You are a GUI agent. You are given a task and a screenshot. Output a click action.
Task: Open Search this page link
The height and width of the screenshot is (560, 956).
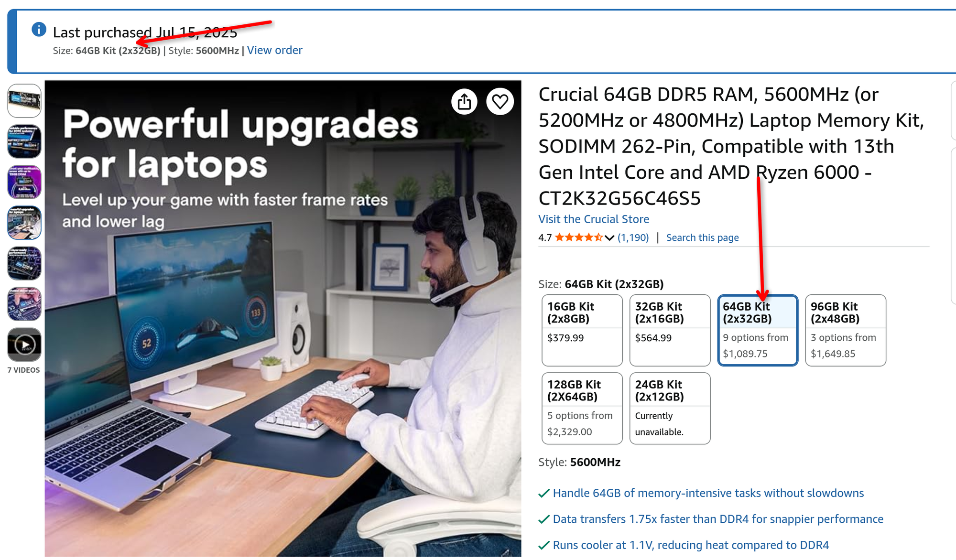click(x=702, y=237)
